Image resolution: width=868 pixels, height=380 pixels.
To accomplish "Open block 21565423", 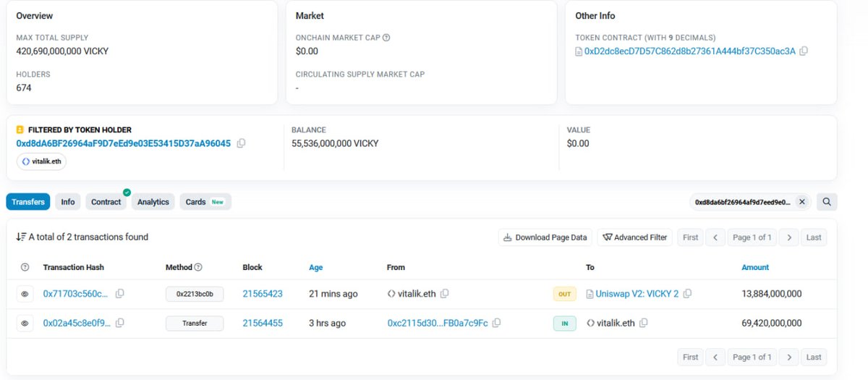I will click(263, 294).
